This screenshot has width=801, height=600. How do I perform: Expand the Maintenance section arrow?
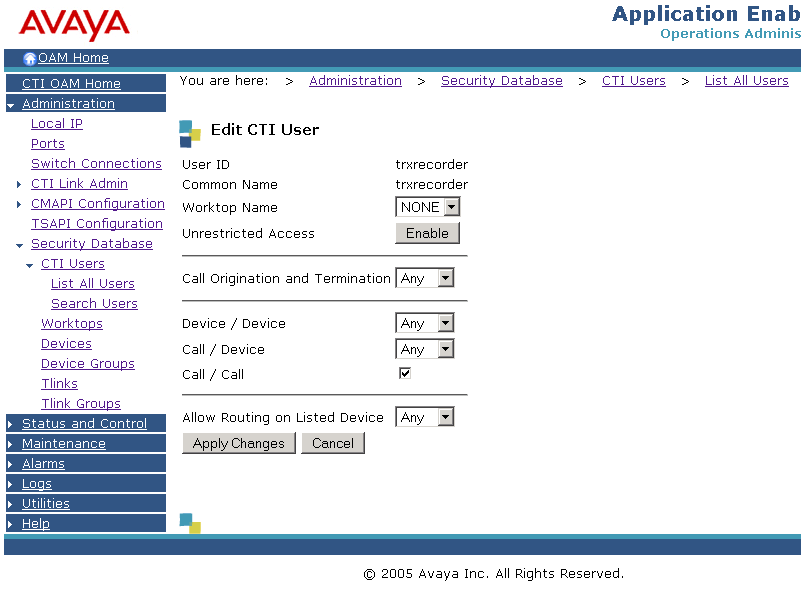point(10,444)
